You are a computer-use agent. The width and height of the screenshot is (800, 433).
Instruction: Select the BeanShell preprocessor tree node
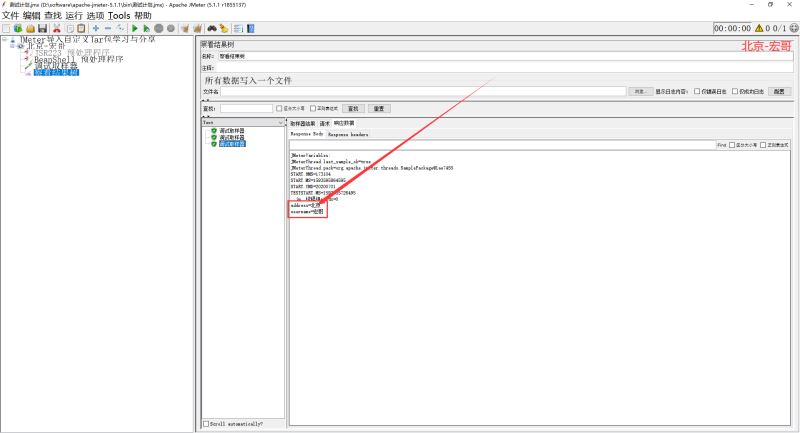pyautogui.click(x=79, y=59)
